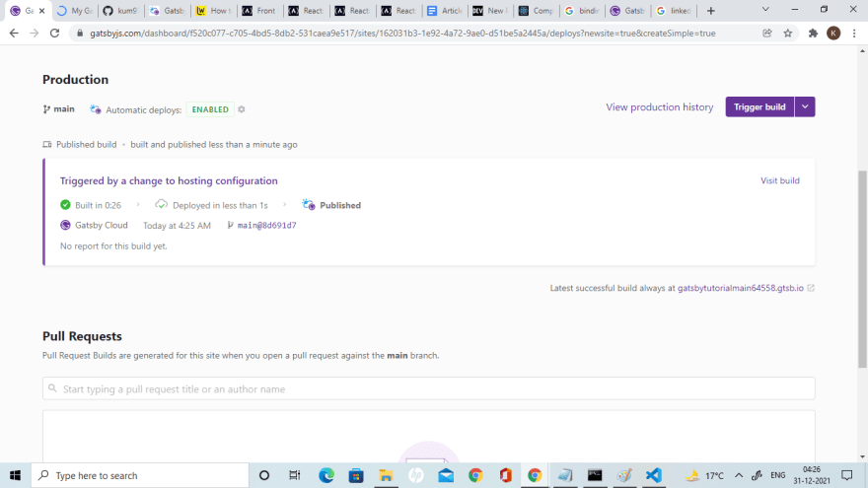Open the tab search chevron
Viewport: 868px width, 488px height.
click(x=765, y=10)
